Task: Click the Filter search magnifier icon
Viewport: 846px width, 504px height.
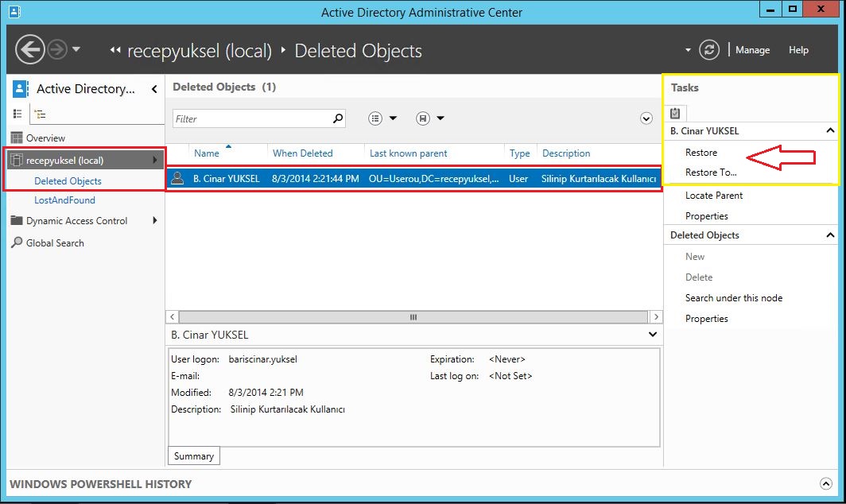Action: coord(338,118)
